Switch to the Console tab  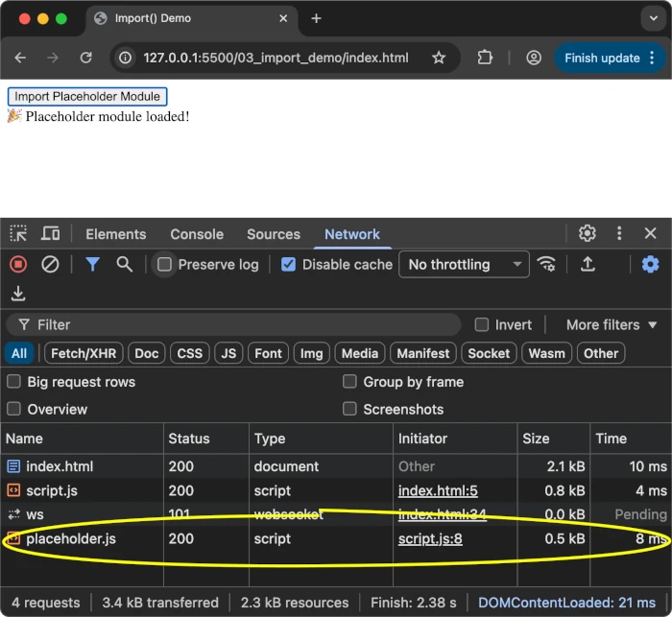[197, 234]
